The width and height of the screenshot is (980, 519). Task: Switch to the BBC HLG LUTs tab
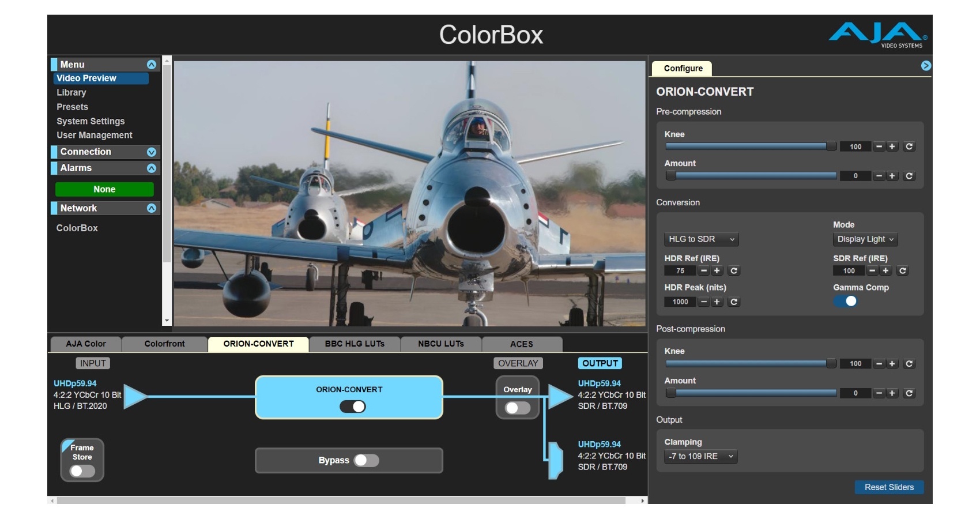coord(355,344)
